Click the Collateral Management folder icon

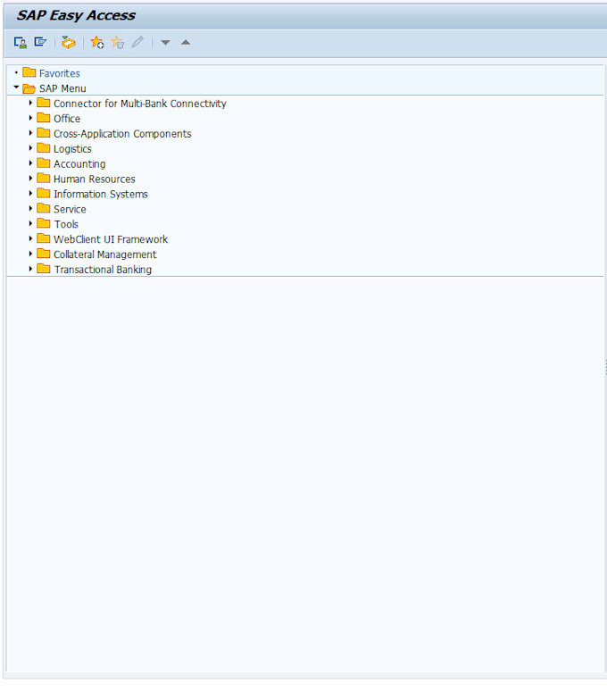click(x=43, y=254)
